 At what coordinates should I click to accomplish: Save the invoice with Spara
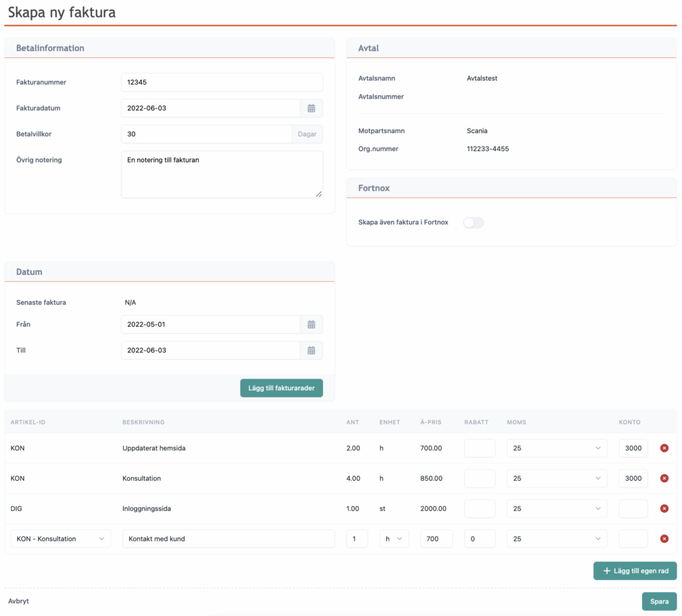pyautogui.click(x=659, y=601)
